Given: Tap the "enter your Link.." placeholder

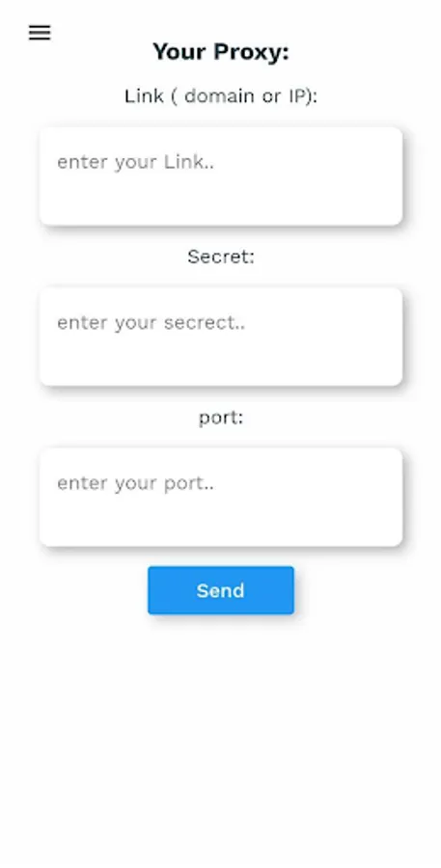Looking at the screenshot, I should pyautogui.click(x=136, y=162).
